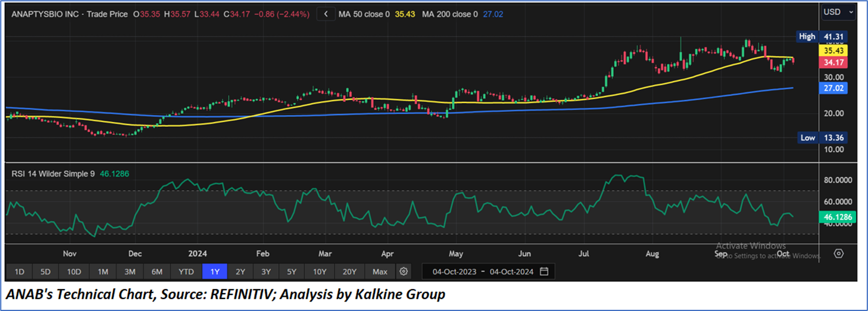Viewport: 868px width, 311px height.
Task: Open the chart settings gear beside Max
Action: tap(404, 272)
